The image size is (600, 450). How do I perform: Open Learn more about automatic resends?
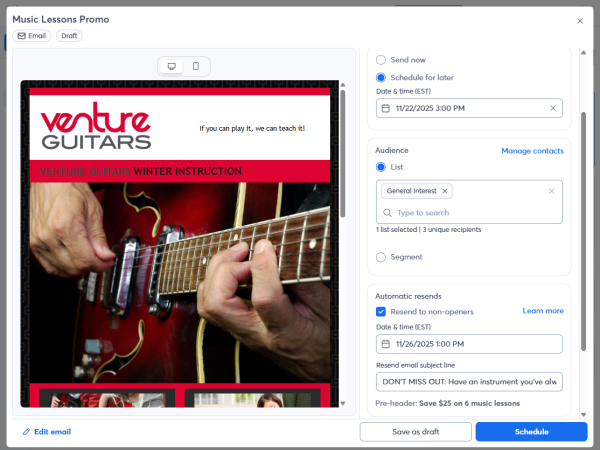point(543,311)
